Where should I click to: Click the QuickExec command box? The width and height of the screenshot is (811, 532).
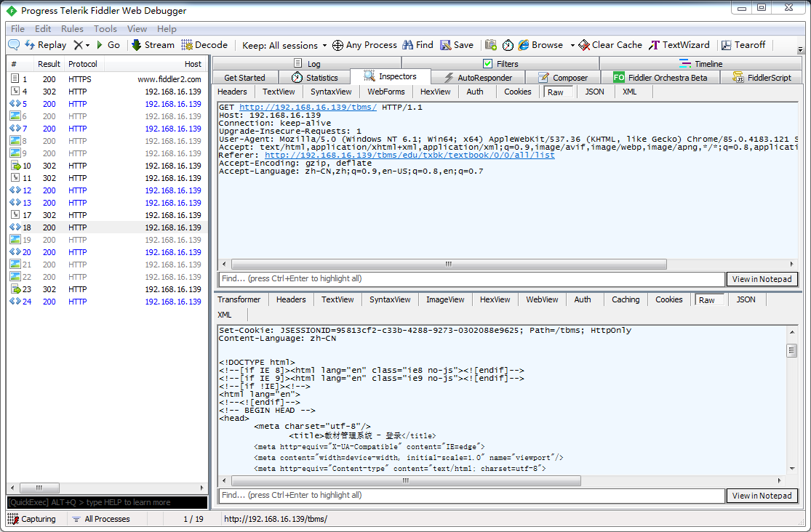tap(107, 502)
